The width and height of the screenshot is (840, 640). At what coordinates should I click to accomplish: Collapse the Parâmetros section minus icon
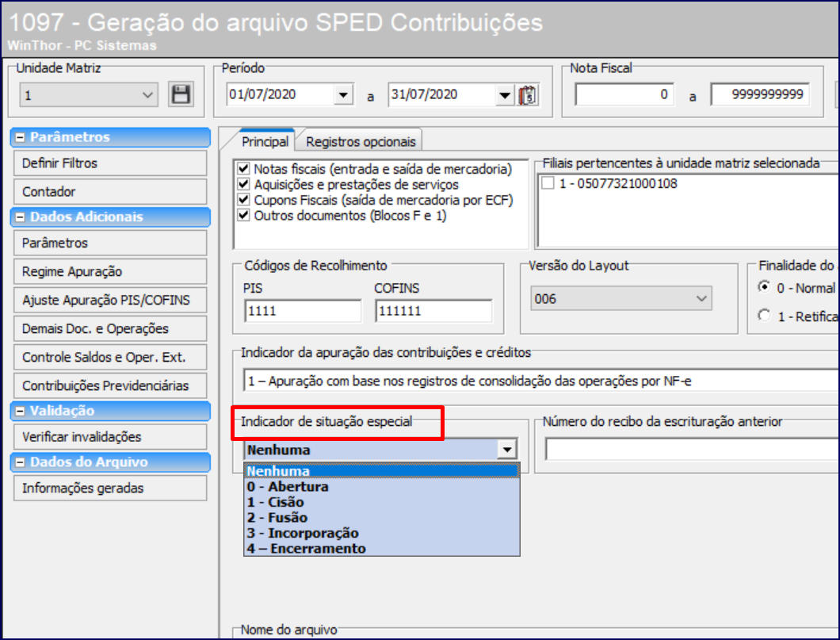tap(21, 137)
